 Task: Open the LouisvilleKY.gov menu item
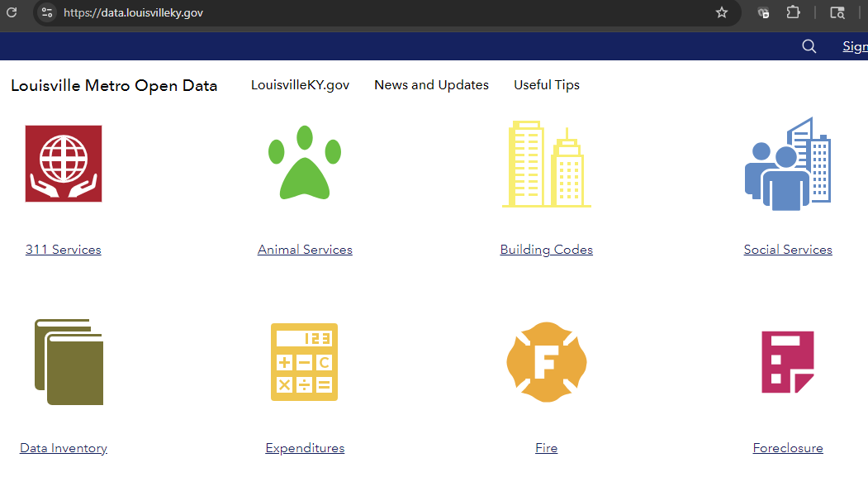(x=300, y=85)
